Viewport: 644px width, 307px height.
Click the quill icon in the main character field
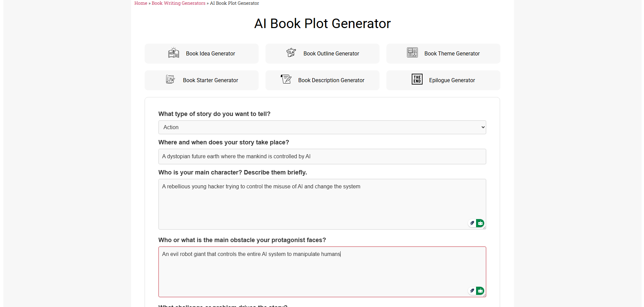[x=472, y=223]
